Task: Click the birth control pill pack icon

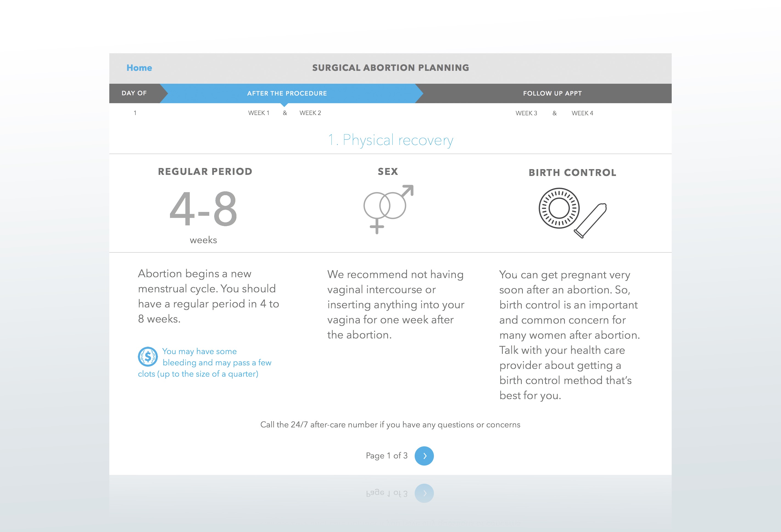Action: point(559,208)
